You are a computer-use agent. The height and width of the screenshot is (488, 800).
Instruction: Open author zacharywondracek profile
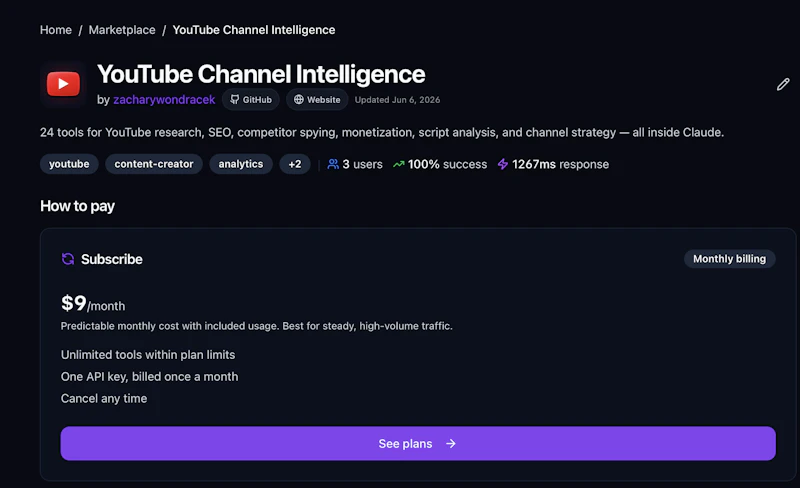[164, 100]
